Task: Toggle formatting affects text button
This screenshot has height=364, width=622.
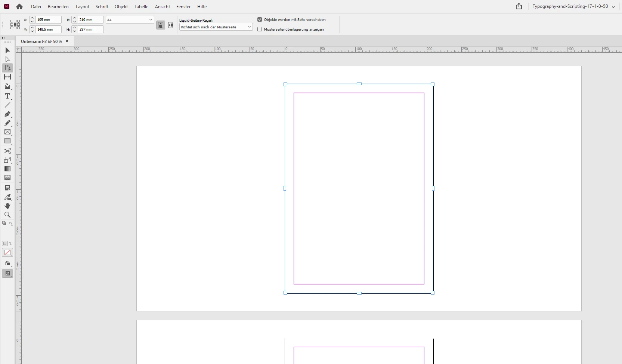Action: click(x=11, y=243)
